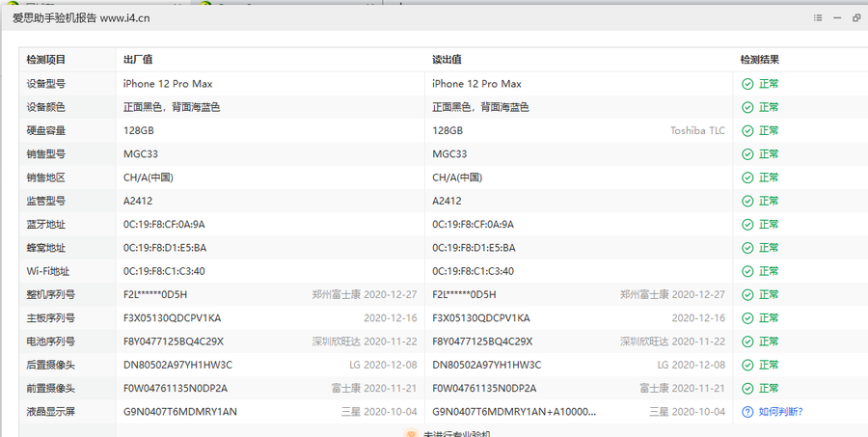Select the 后置摄像头 row label
The image size is (868, 437).
pos(51,365)
